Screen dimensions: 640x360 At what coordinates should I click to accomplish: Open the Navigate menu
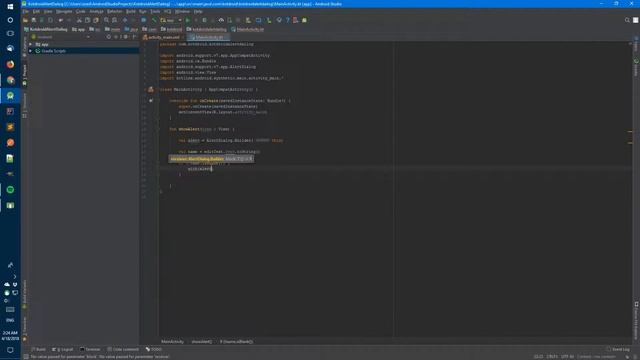point(64,11)
